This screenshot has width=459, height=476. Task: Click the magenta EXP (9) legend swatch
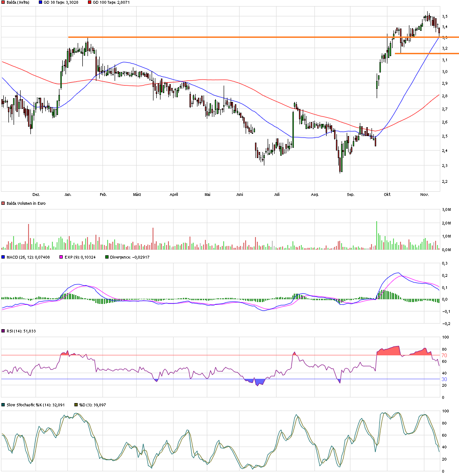coord(61,257)
